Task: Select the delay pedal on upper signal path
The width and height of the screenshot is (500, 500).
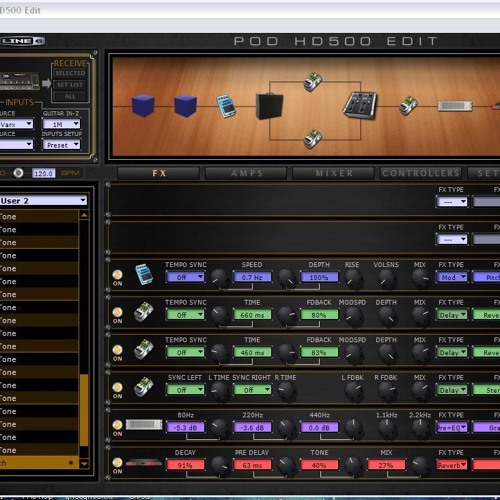Action: [x=313, y=81]
